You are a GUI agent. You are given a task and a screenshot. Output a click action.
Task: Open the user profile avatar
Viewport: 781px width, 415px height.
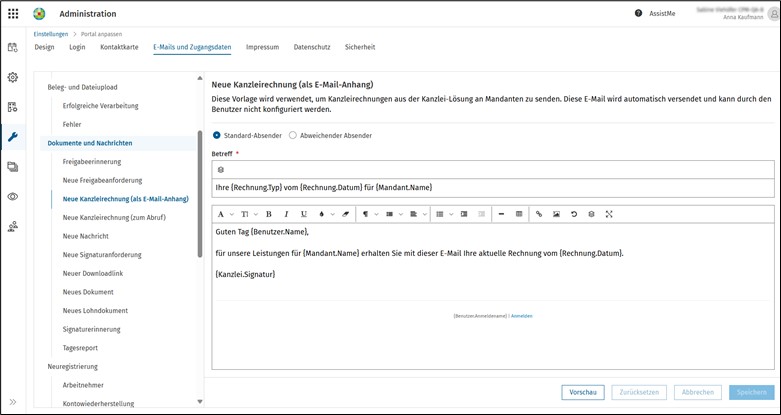tap(774, 14)
